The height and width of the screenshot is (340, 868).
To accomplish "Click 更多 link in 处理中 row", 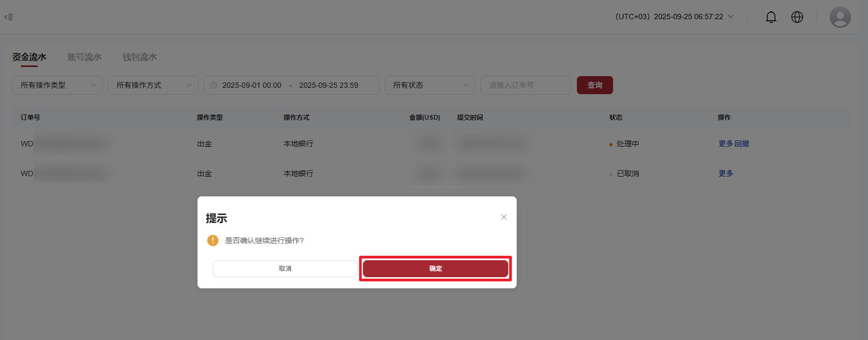I will 725,144.
